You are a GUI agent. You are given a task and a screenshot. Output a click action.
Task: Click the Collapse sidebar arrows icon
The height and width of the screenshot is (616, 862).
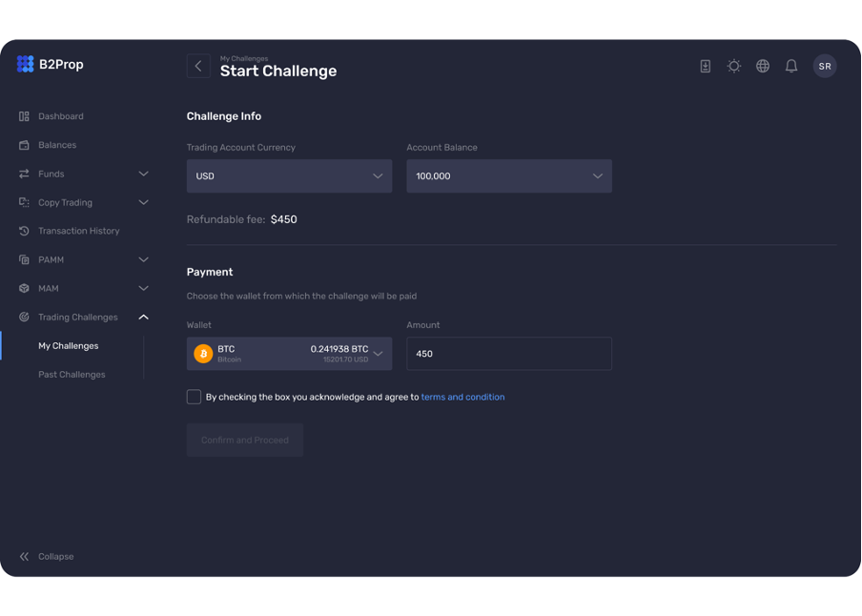click(x=25, y=557)
